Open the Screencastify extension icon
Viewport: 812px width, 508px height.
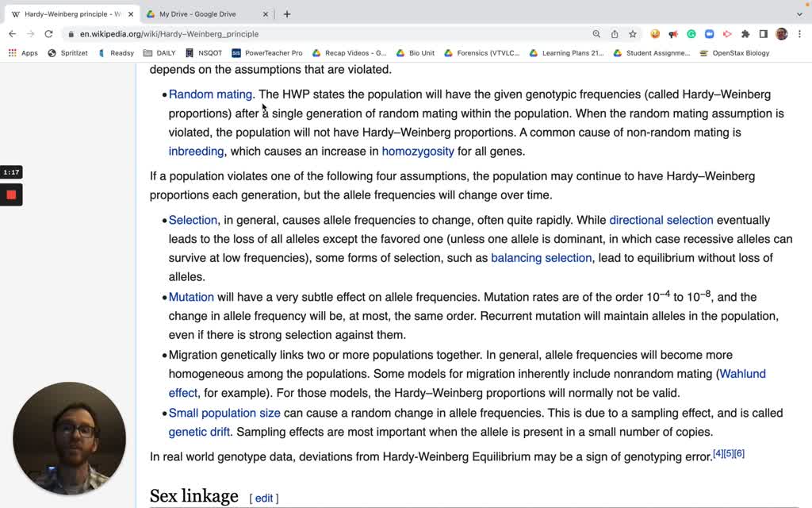[727, 34]
